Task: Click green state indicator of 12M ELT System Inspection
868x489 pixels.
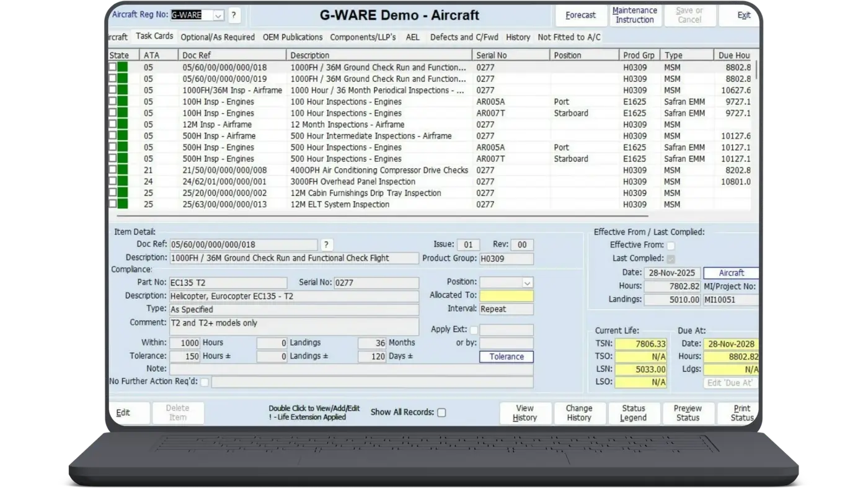Action: 123,204
